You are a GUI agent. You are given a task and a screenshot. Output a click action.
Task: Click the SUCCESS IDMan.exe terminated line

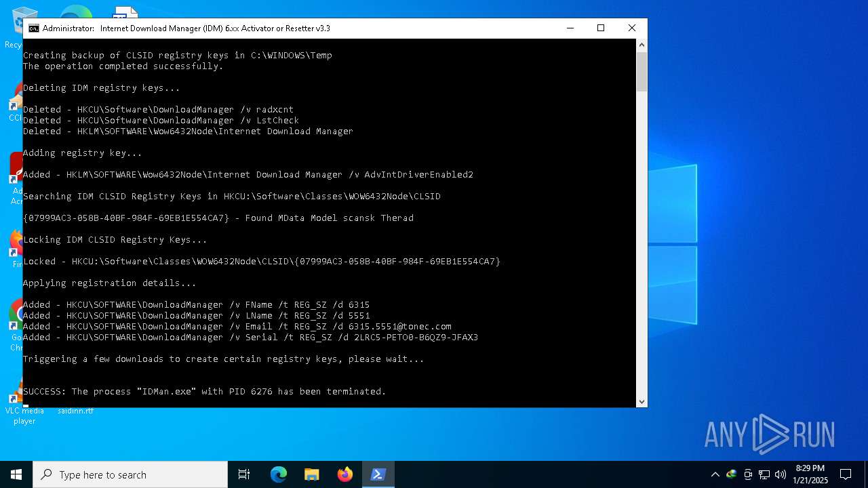point(205,392)
